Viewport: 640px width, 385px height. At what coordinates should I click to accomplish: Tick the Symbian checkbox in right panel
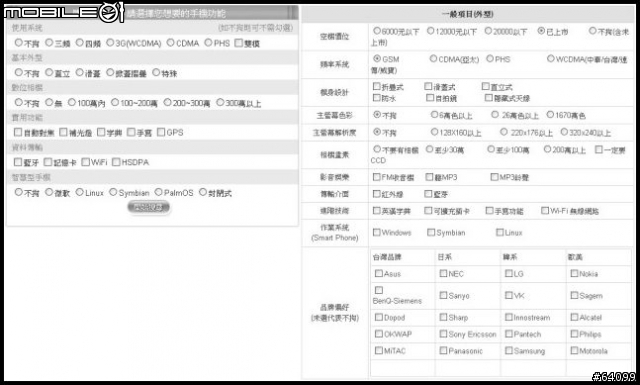pos(431,232)
